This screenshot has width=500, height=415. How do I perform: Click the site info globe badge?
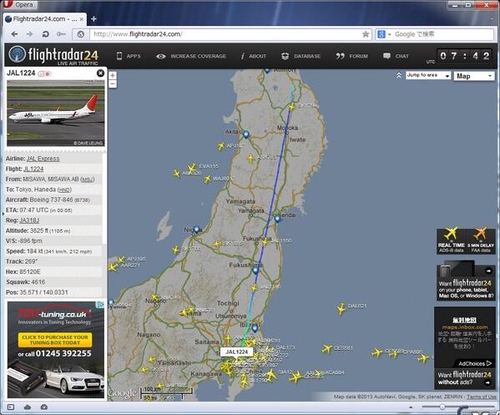[x=81, y=34]
